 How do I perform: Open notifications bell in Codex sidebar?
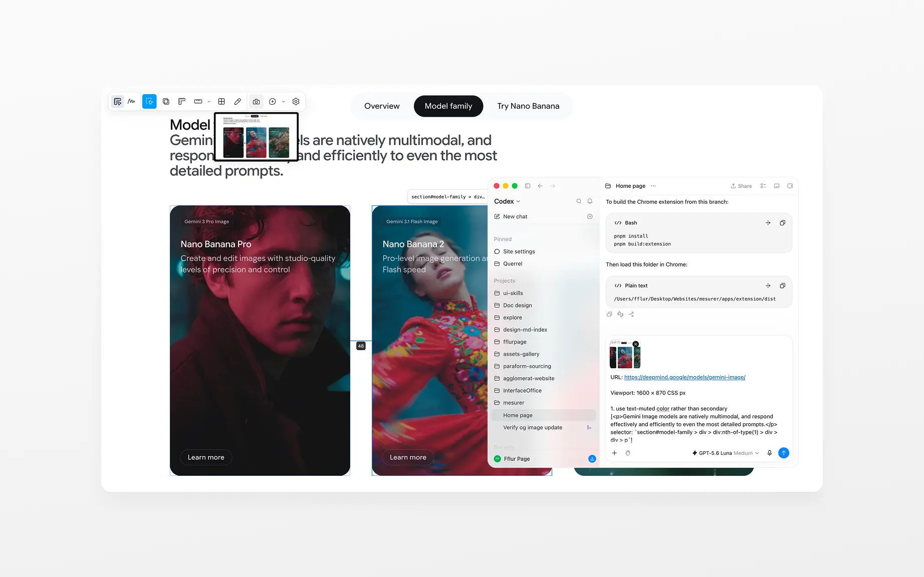[590, 201]
